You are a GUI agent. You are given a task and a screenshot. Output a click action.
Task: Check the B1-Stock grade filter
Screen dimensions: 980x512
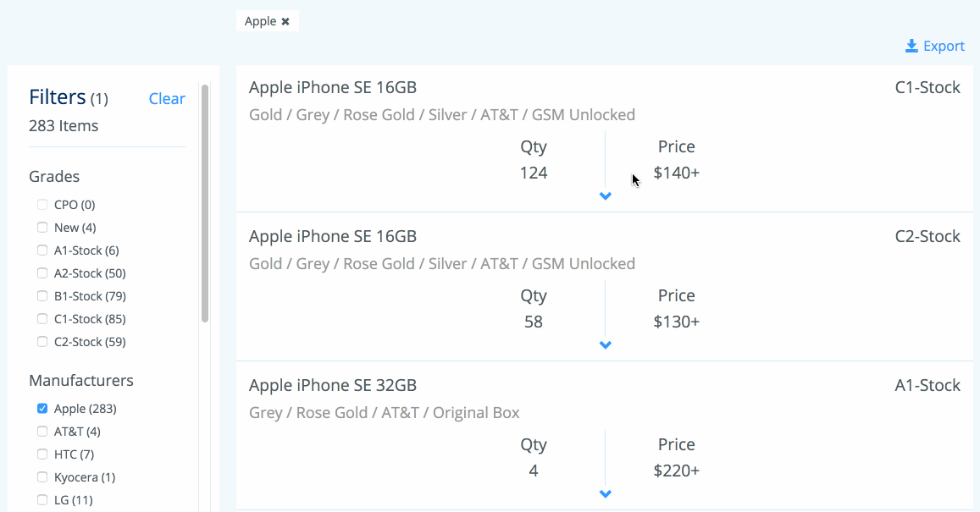(x=42, y=296)
